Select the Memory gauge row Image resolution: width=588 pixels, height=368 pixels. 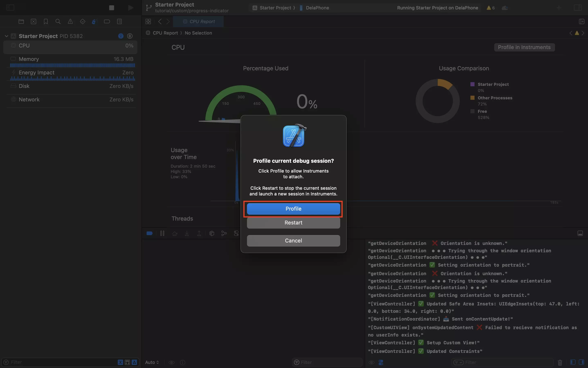70,61
